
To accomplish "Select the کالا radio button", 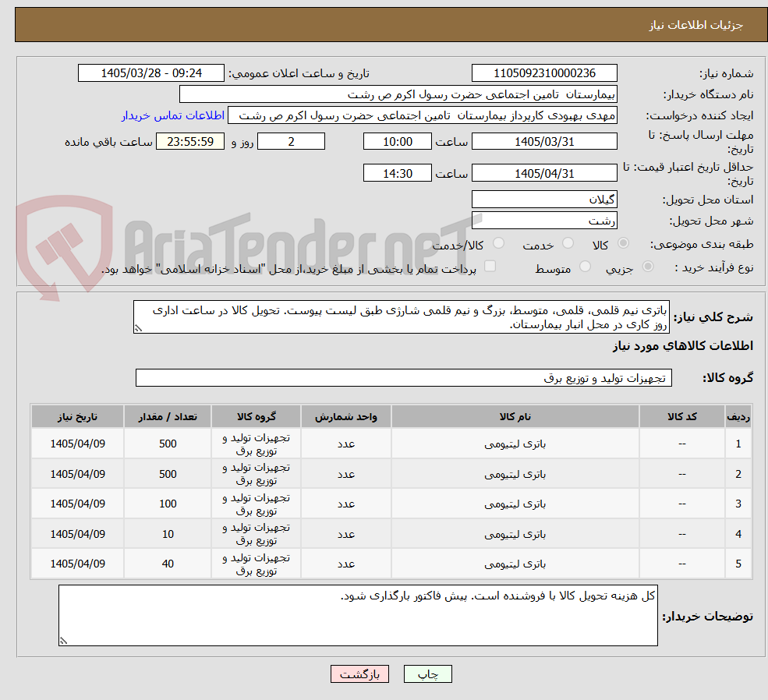I will tap(623, 243).
